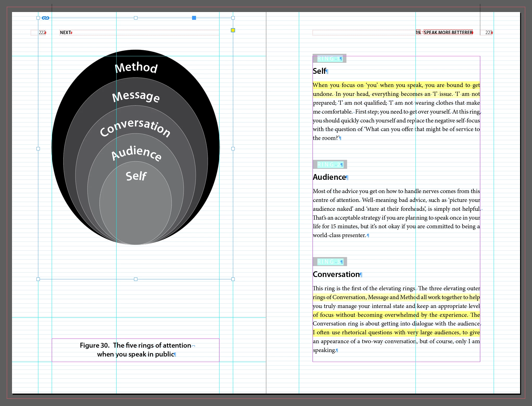Click the RING 2 label tag

coord(330,164)
